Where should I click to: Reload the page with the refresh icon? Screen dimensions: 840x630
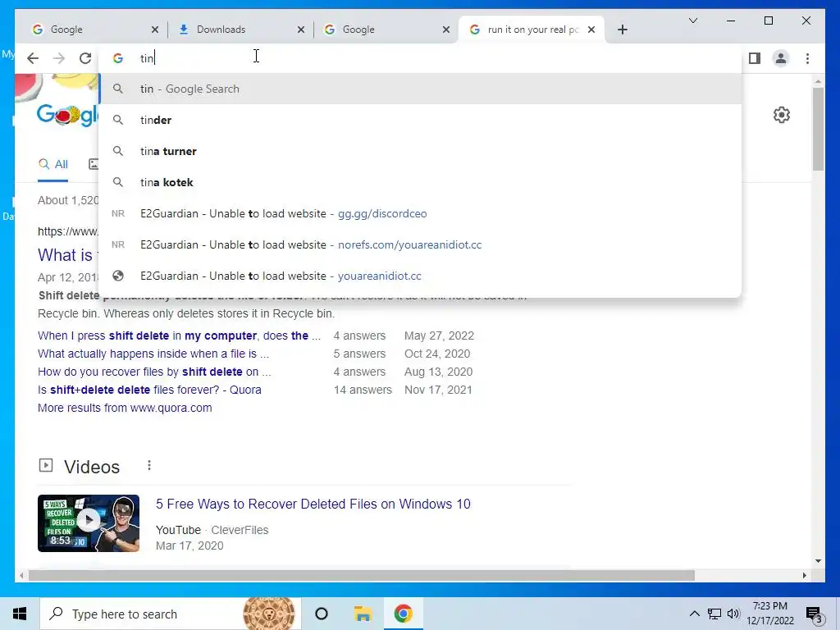85,58
